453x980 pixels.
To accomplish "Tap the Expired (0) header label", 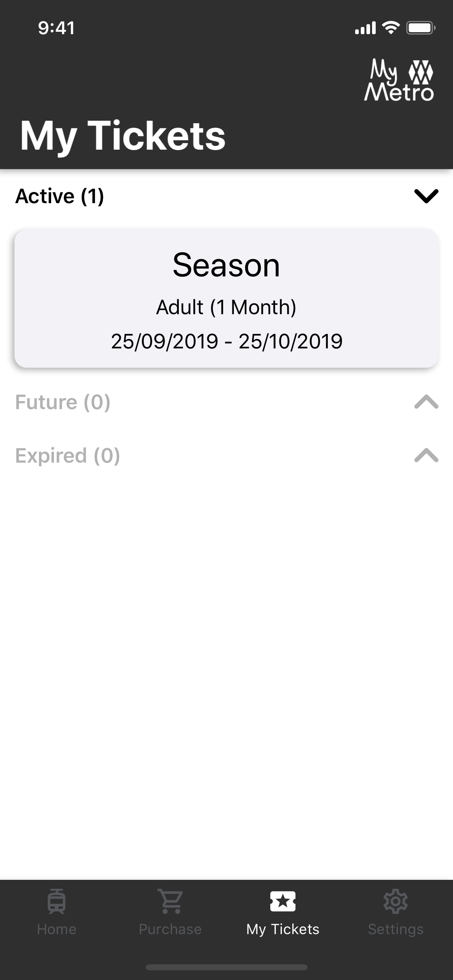I will (68, 455).
